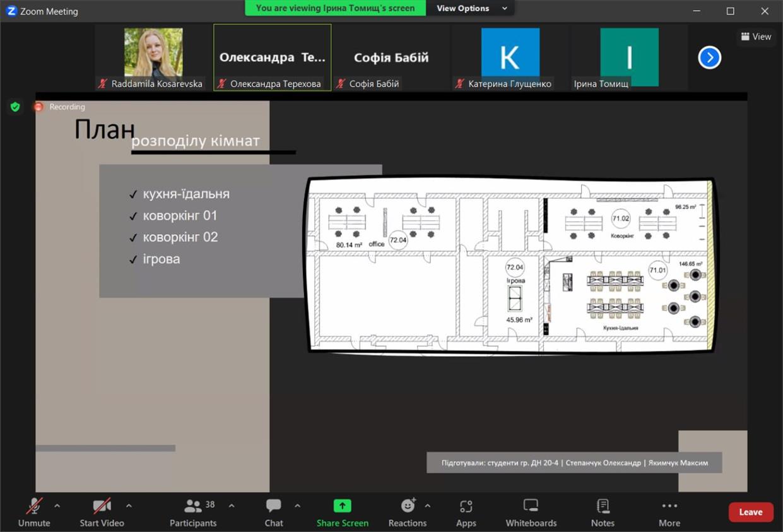Open the Chat panel

(x=274, y=512)
